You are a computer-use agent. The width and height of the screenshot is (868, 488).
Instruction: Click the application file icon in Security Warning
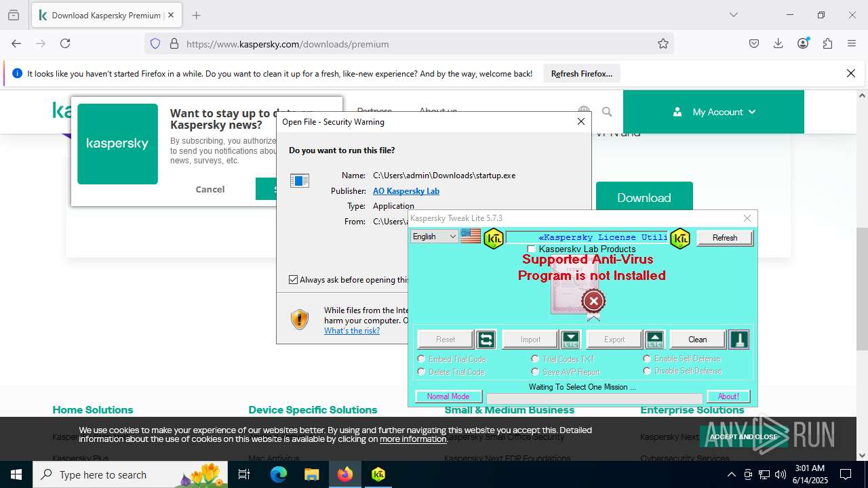[300, 180]
